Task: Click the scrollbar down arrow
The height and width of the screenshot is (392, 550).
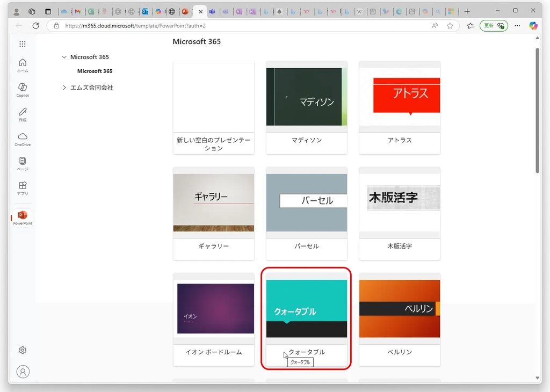Action: [537, 378]
